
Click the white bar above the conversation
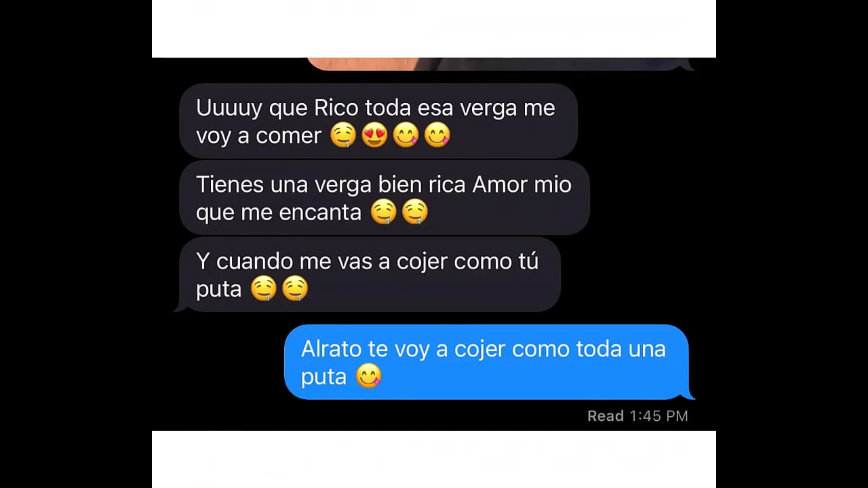click(434, 28)
